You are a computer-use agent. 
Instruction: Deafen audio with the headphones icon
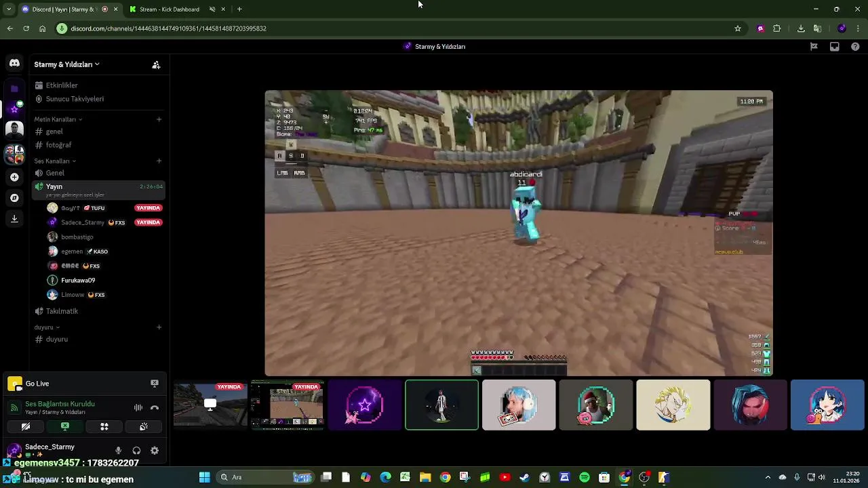[136, 451]
